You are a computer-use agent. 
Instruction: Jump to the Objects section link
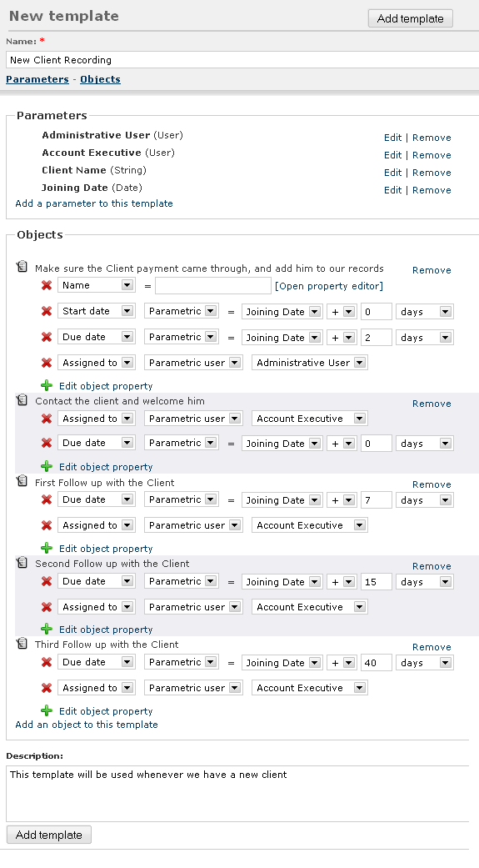point(100,79)
